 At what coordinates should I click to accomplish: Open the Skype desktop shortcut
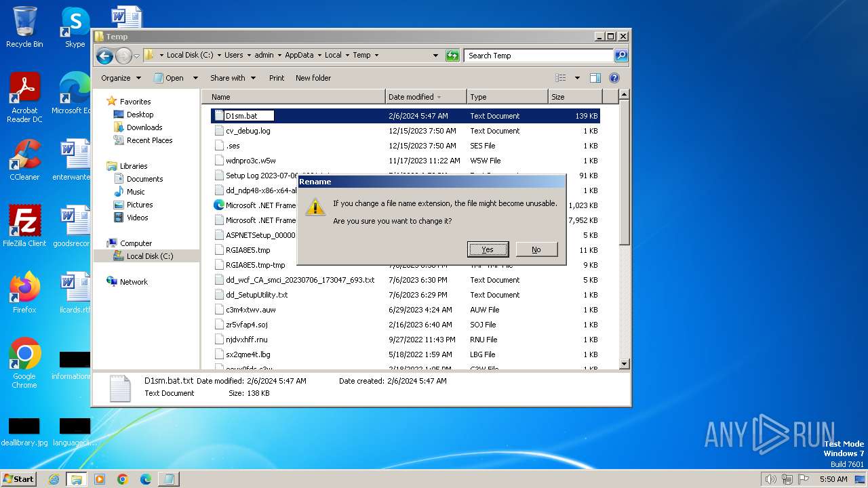[75, 27]
